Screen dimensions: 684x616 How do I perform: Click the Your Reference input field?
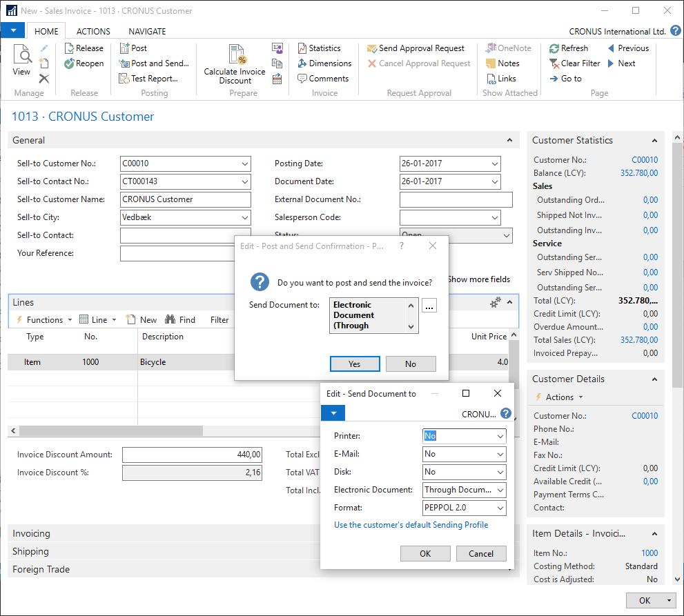[x=177, y=253]
